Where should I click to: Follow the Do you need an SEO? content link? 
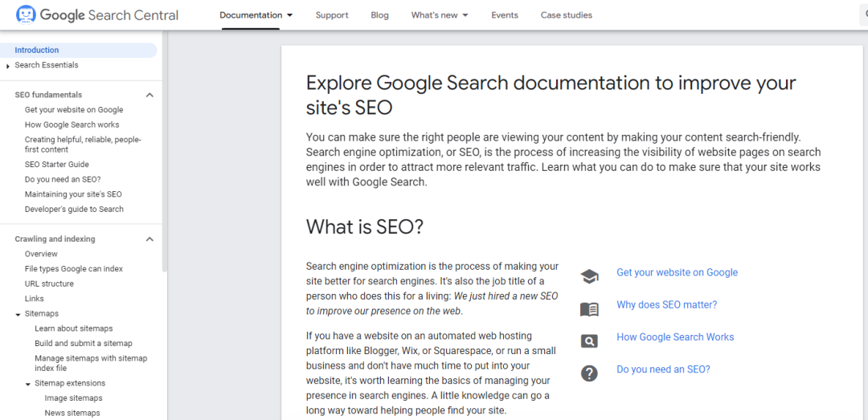663,369
